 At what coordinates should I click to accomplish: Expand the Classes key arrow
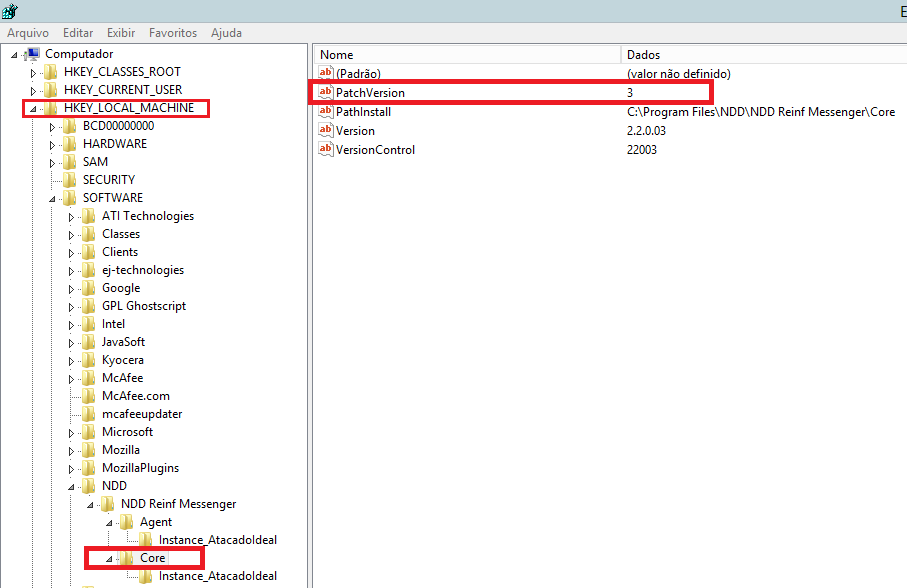[71, 235]
